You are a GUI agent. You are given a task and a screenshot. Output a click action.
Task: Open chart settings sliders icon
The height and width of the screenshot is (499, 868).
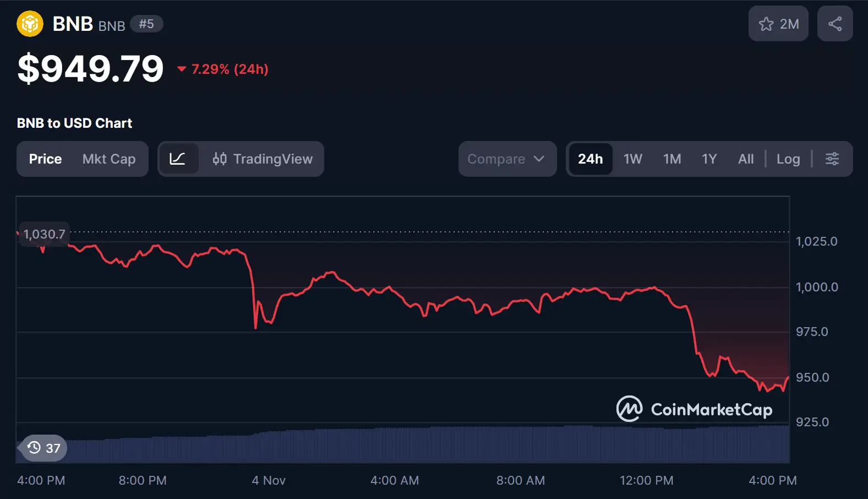[832, 159]
